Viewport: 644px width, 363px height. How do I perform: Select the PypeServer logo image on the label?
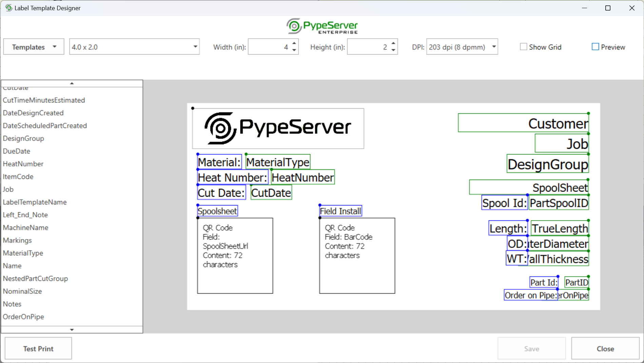(x=278, y=128)
